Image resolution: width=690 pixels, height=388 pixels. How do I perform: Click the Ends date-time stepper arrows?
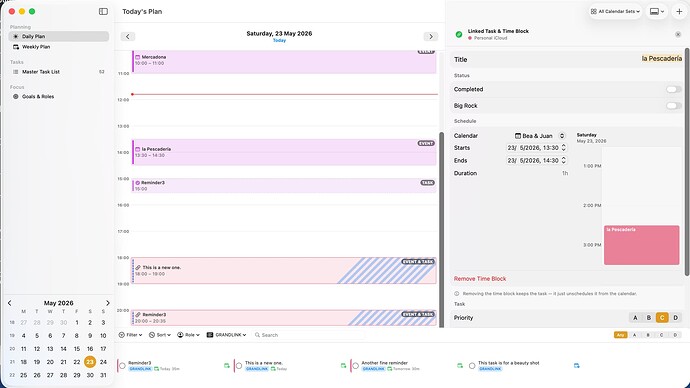[x=563, y=160]
